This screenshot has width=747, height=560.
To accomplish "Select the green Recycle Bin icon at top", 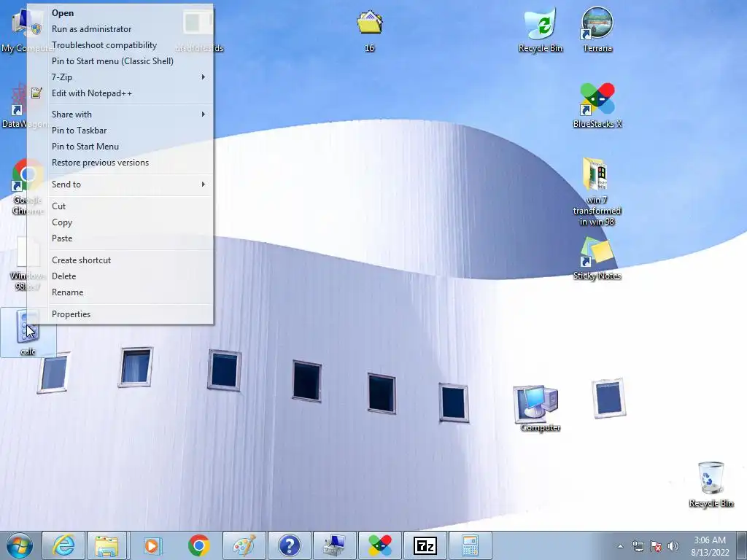I will (541, 30).
